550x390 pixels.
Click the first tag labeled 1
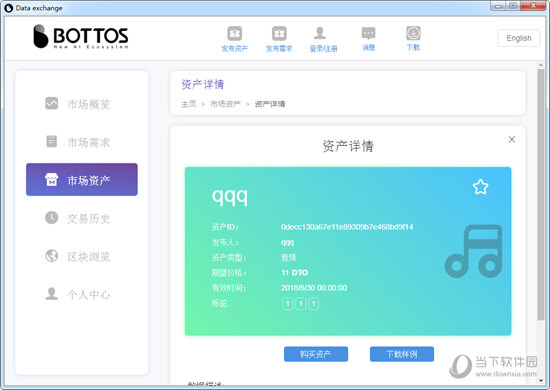[288, 304]
